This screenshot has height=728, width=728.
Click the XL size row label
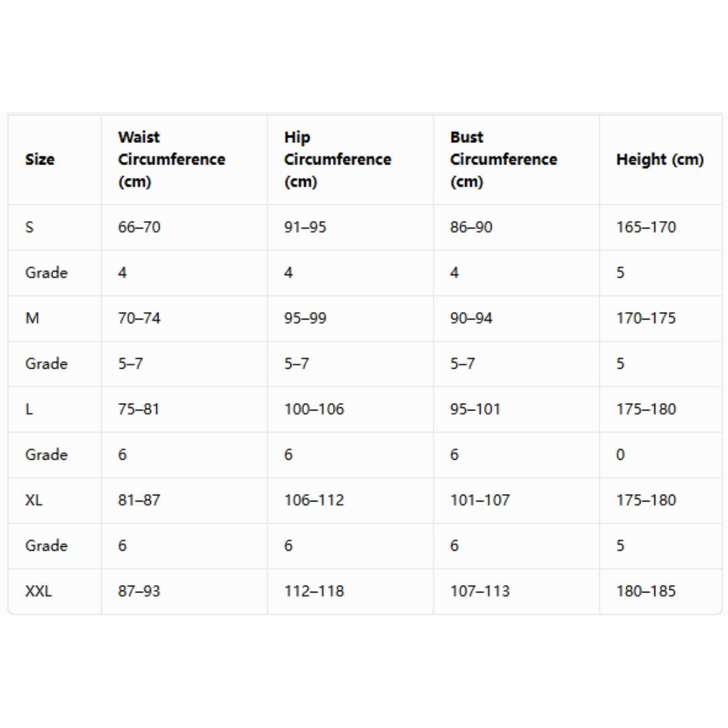click(34, 500)
